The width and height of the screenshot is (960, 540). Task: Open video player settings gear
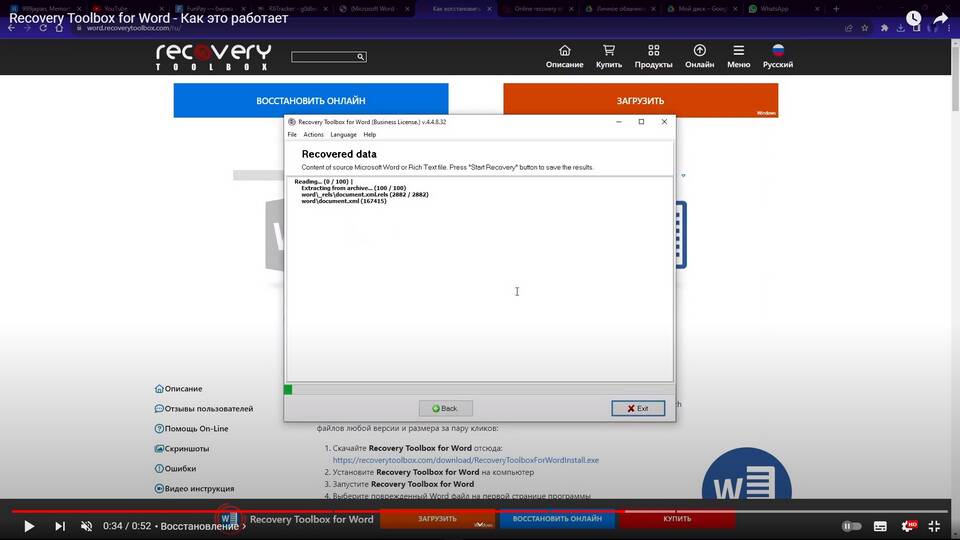click(909, 526)
